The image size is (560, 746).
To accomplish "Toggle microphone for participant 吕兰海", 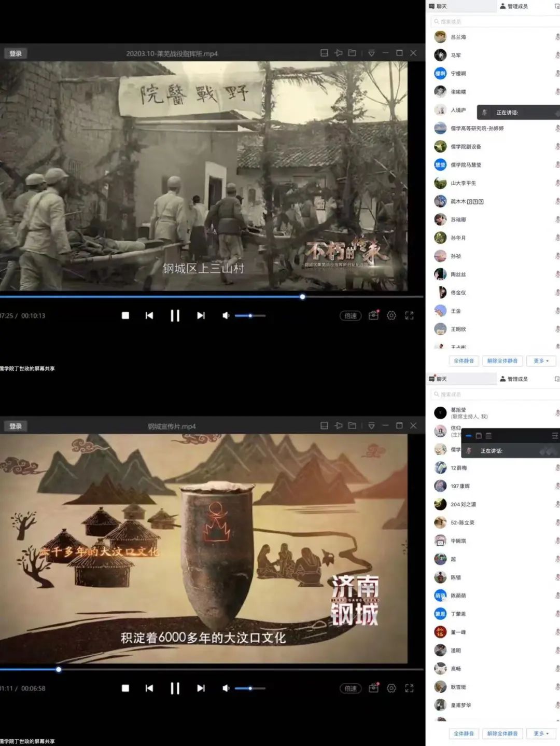I will coord(557,37).
